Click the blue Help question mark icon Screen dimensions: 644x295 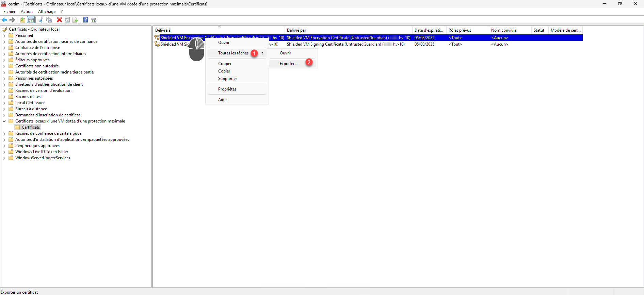(x=86, y=20)
